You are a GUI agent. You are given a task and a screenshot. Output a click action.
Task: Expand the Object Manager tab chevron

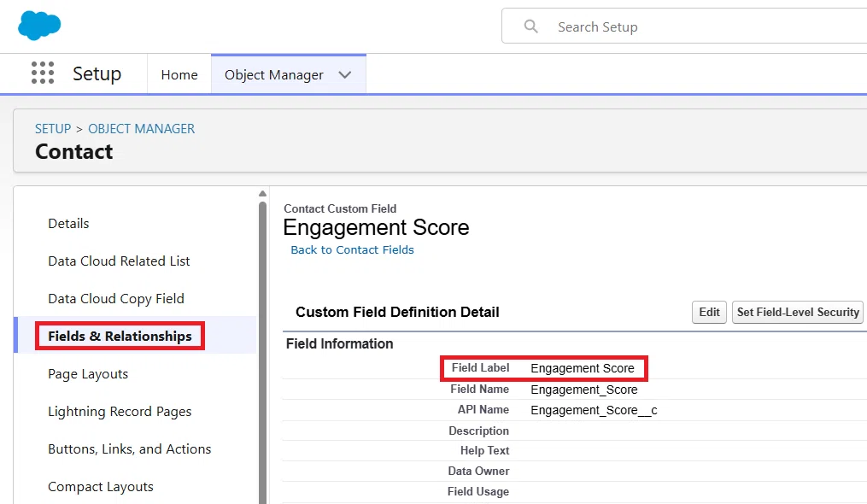[345, 74]
